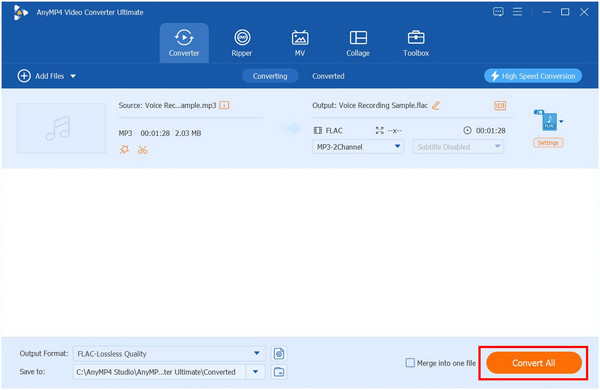Click the Save to path field
Image resolution: width=600 pixels, height=390 pixels.
(x=159, y=372)
